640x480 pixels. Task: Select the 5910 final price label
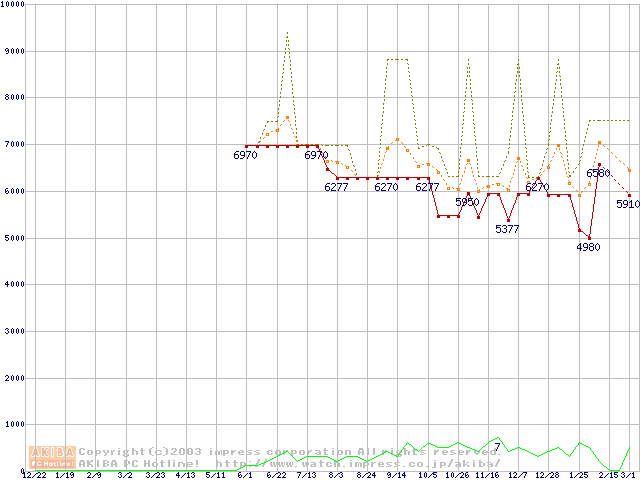(627, 204)
